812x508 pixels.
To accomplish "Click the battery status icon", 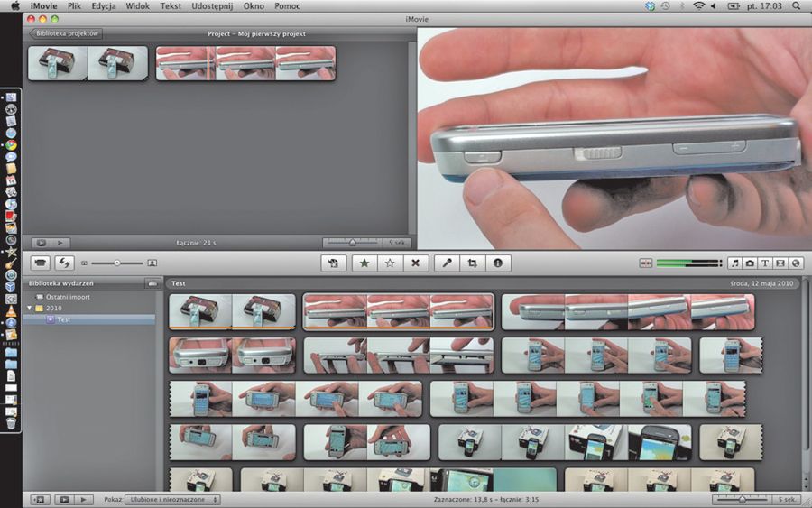I will click(x=734, y=5).
